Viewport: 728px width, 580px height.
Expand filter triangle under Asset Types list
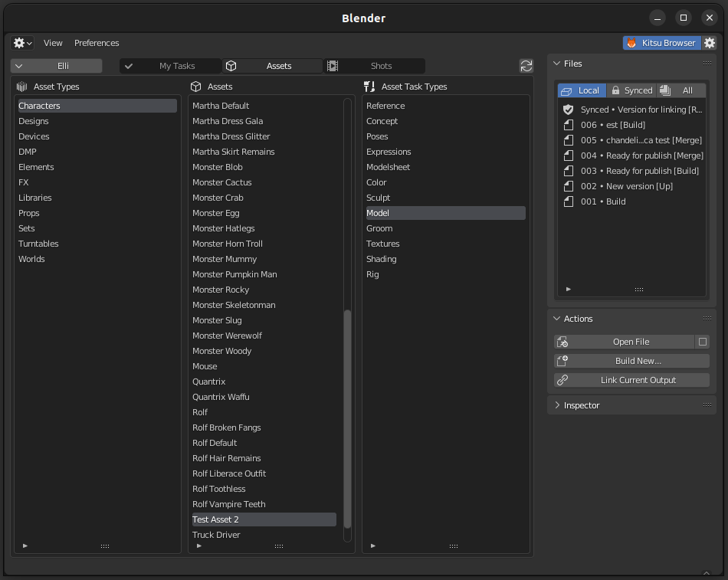(25, 546)
